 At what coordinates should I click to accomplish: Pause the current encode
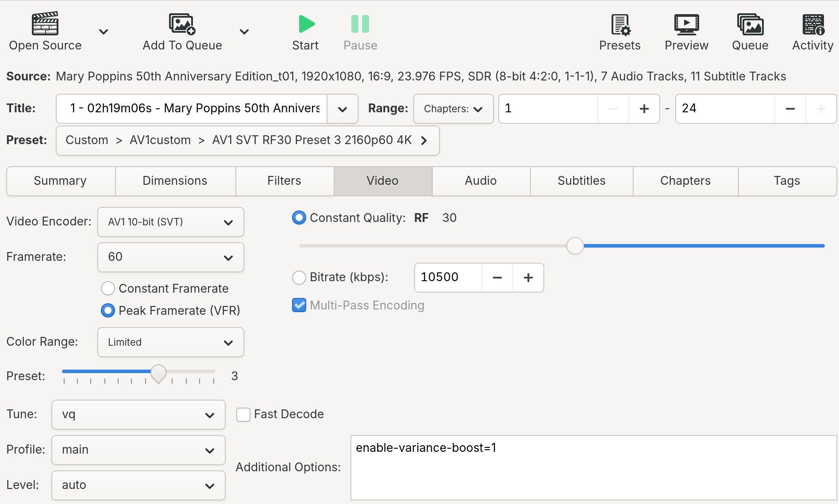point(360,31)
